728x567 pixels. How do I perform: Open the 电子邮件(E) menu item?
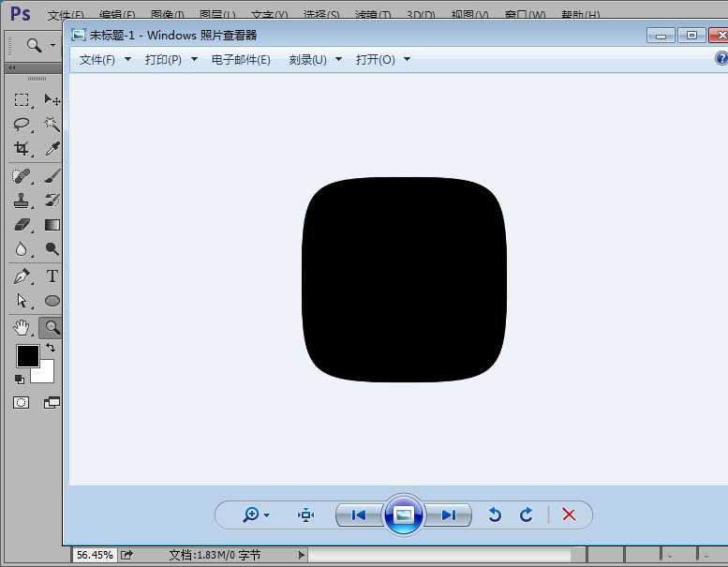click(x=241, y=60)
